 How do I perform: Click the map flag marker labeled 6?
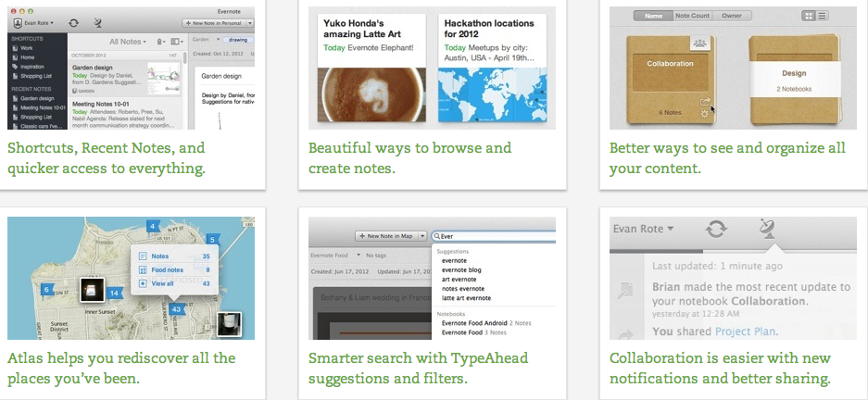[47, 289]
